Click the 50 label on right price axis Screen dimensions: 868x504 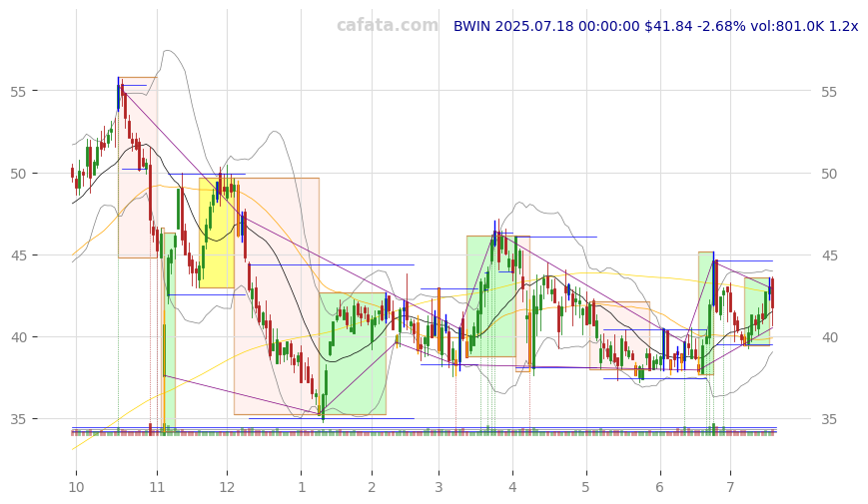(829, 174)
